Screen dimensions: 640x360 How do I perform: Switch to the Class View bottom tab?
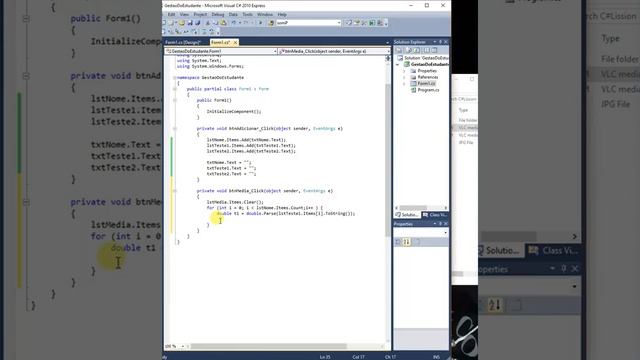tap(435, 215)
